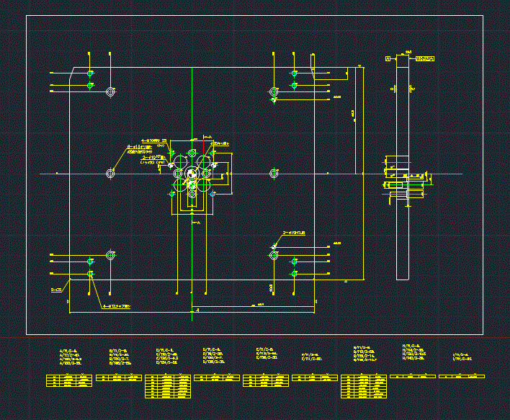Click the third data table from the left

(x=169, y=387)
